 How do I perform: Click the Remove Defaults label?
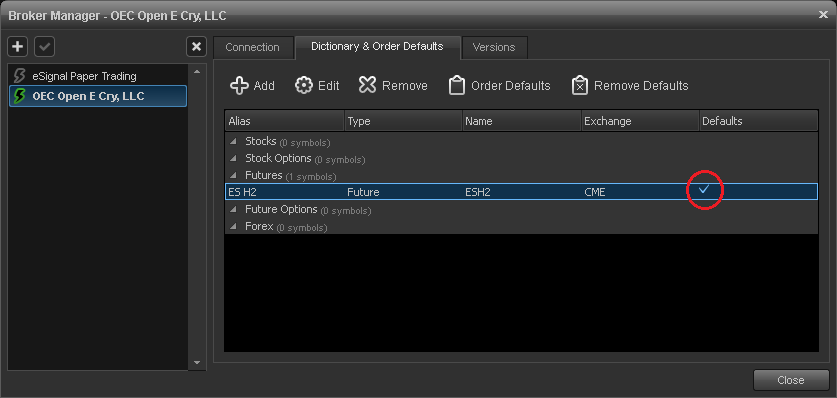coord(641,86)
